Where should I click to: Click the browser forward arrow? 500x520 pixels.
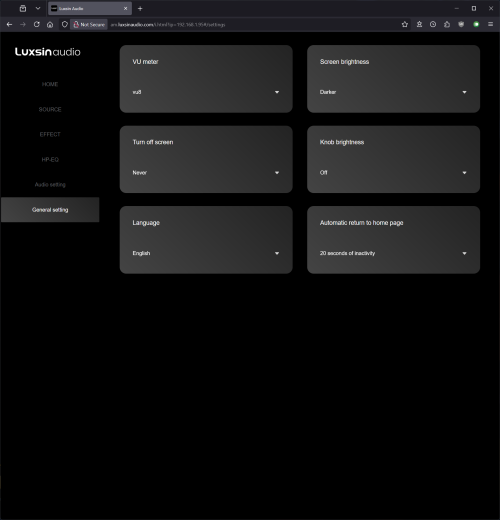(23, 24)
